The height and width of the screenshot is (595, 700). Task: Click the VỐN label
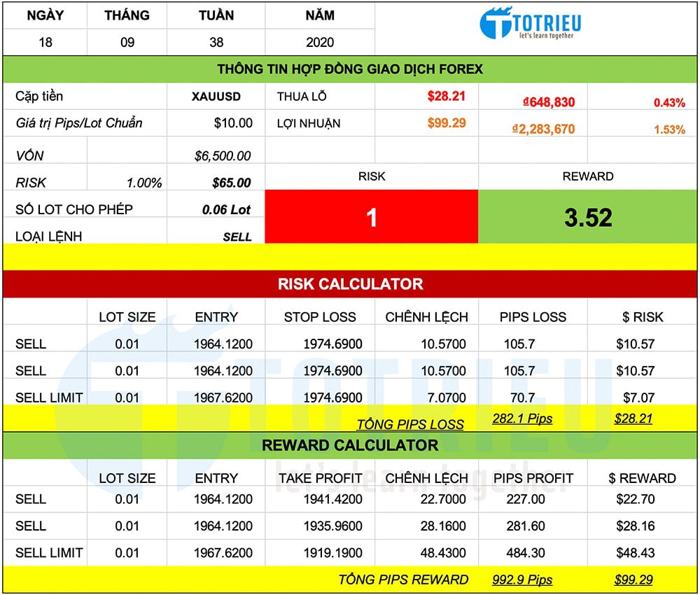click(29, 156)
